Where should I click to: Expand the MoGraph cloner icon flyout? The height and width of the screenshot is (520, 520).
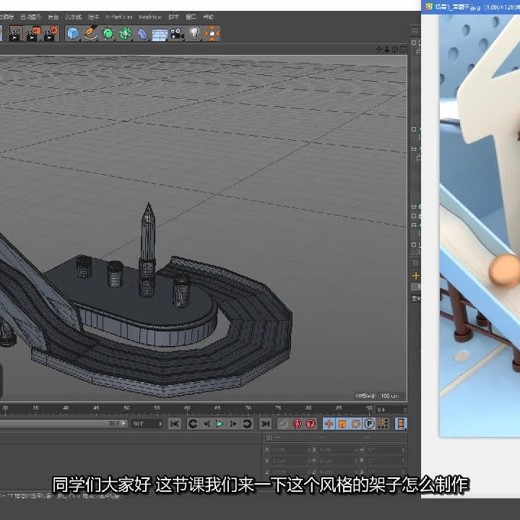[125, 34]
